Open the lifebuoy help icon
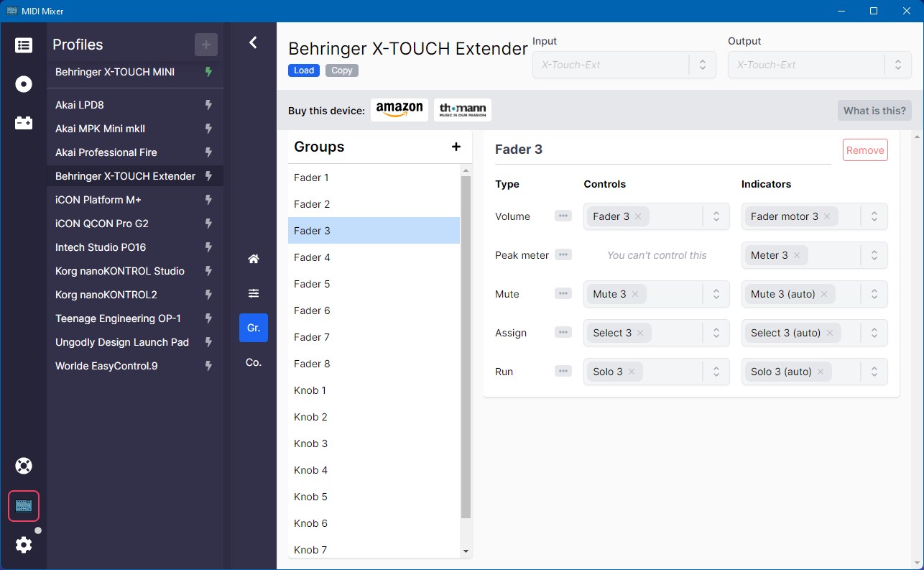The height and width of the screenshot is (570, 924). click(x=24, y=466)
